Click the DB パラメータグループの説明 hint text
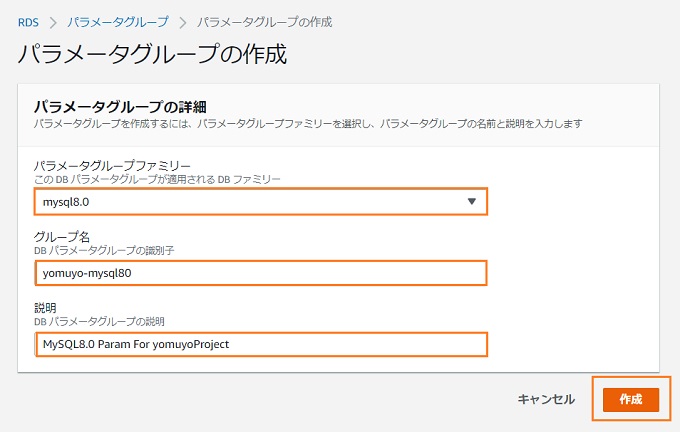The image size is (680, 432). click(x=99, y=321)
